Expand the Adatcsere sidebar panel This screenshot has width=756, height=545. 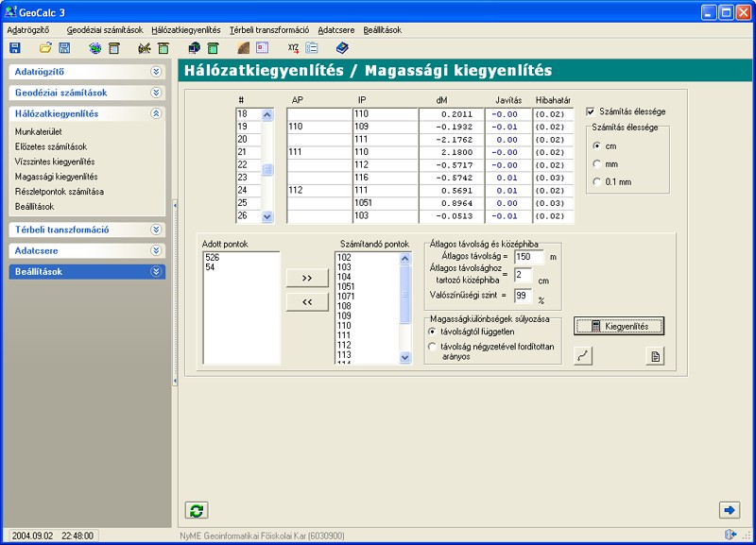[x=156, y=250]
